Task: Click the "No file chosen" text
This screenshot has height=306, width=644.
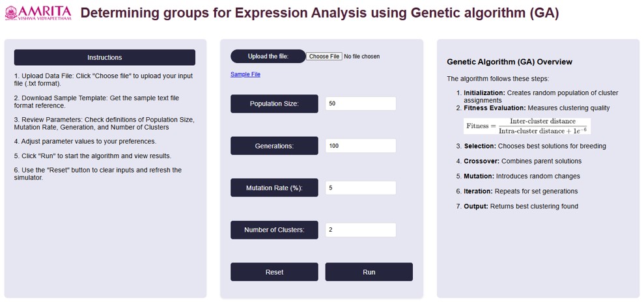Action: pos(362,57)
